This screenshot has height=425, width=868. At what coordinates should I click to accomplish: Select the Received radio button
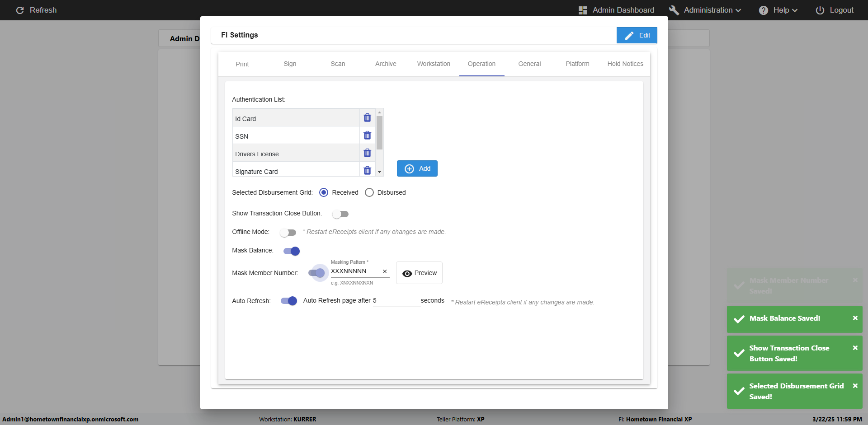pyautogui.click(x=324, y=192)
